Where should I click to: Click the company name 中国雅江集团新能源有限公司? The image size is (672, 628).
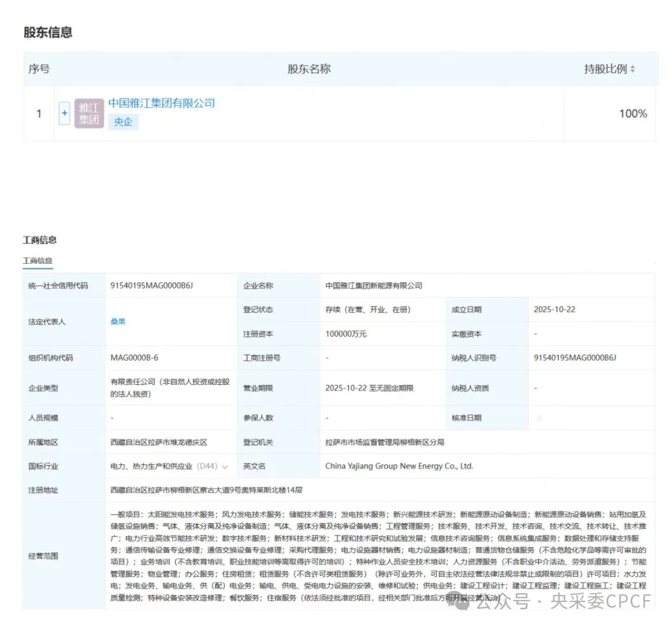click(x=373, y=285)
